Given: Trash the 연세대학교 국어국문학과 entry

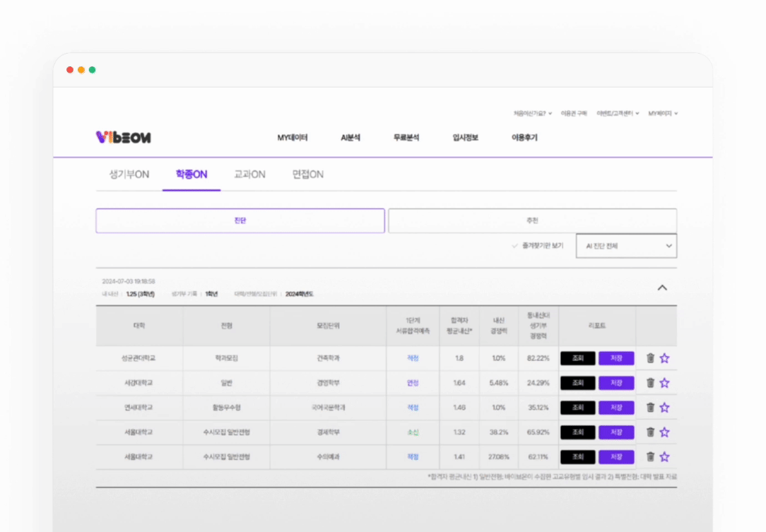Looking at the screenshot, I should click(650, 408).
